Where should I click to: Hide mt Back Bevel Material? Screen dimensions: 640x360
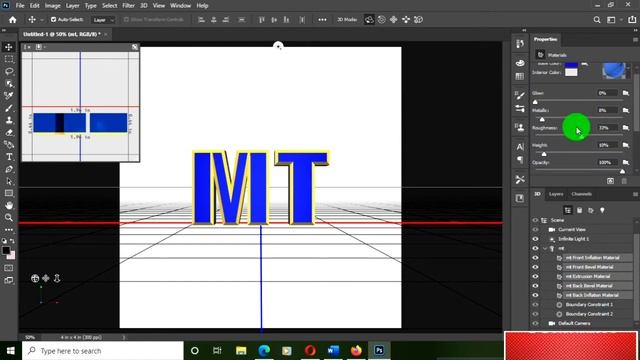(535, 286)
